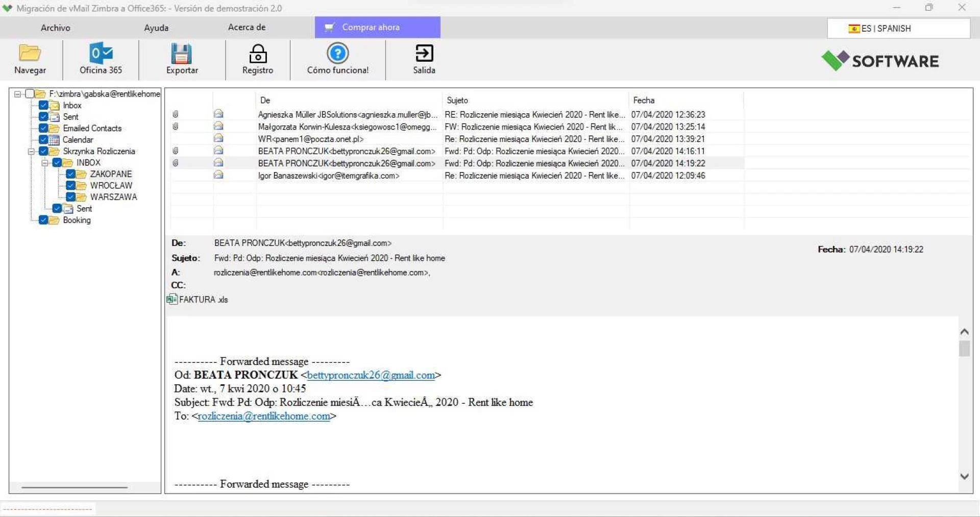This screenshot has height=517, width=980.
Task: Open the FAKTURA .xls attachment icon
Action: pos(172,299)
